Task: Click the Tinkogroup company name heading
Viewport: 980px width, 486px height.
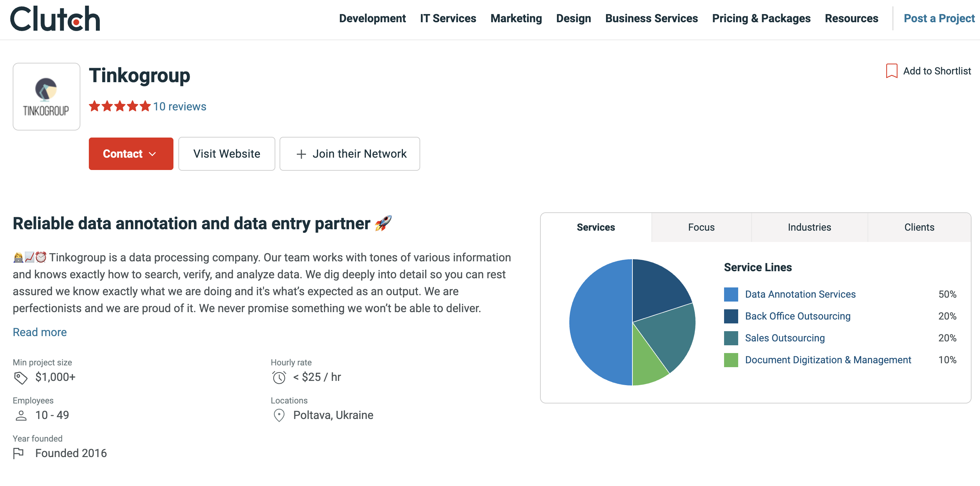Action: click(x=139, y=75)
